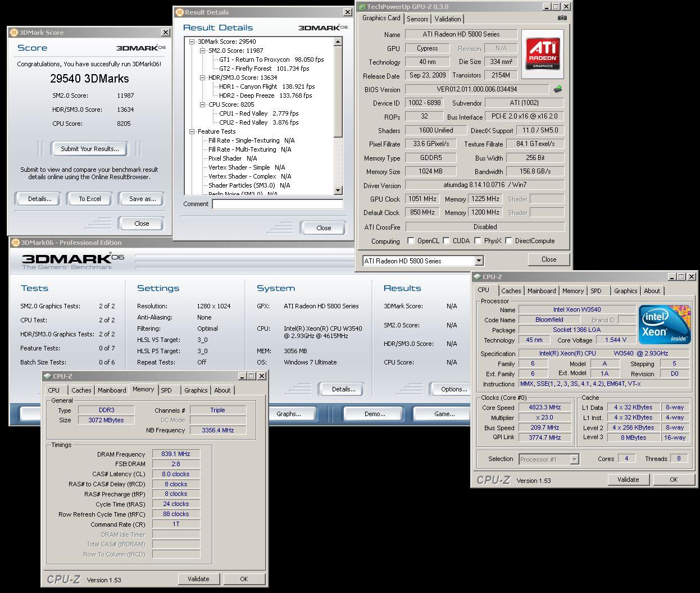Select GT1 - Return To Proxycon row
Viewport: 700px width, 593px height.
pos(271,60)
